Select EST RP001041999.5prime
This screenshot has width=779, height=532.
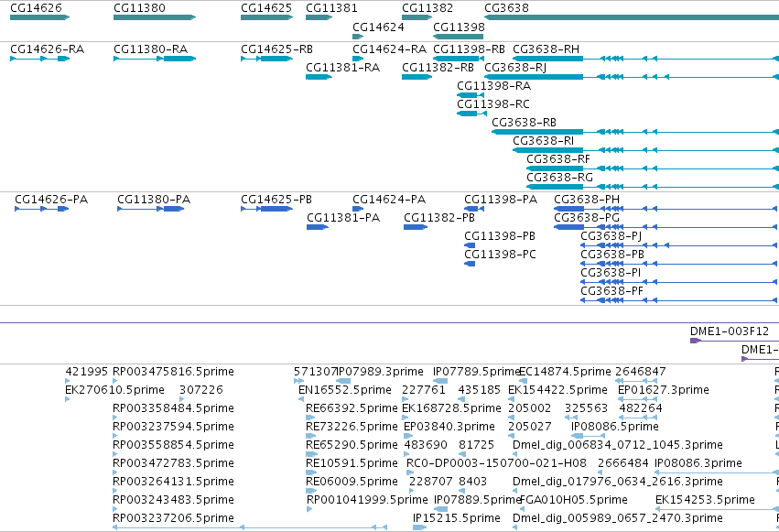coord(309,509)
